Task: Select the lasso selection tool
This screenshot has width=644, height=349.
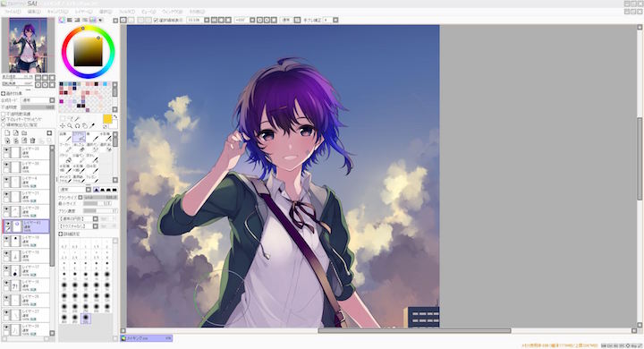Action: point(70,119)
